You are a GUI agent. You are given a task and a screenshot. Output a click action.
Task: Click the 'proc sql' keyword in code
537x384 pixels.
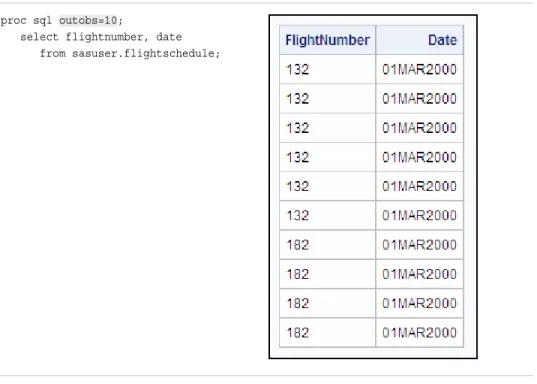26,21
